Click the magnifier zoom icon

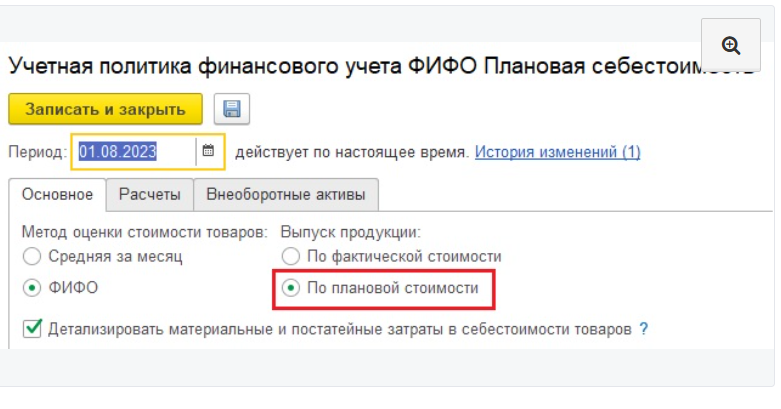click(x=731, y=46)
